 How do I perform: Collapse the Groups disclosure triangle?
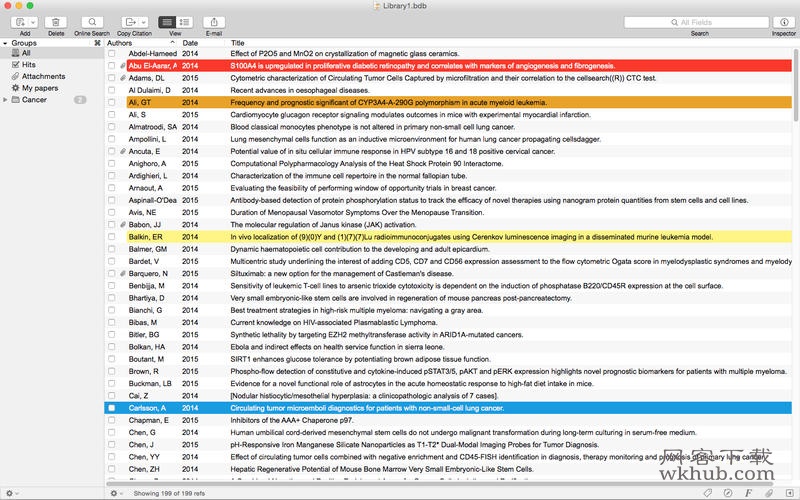(5, 43)
